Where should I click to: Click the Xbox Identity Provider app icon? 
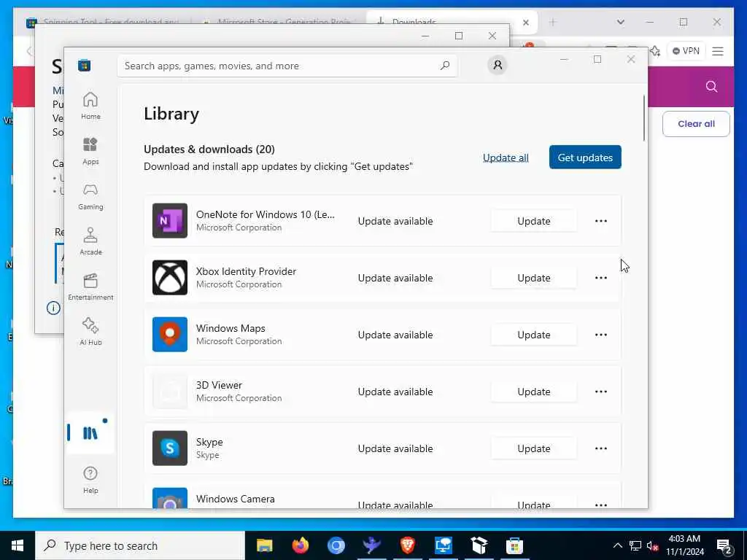[169, 278]
